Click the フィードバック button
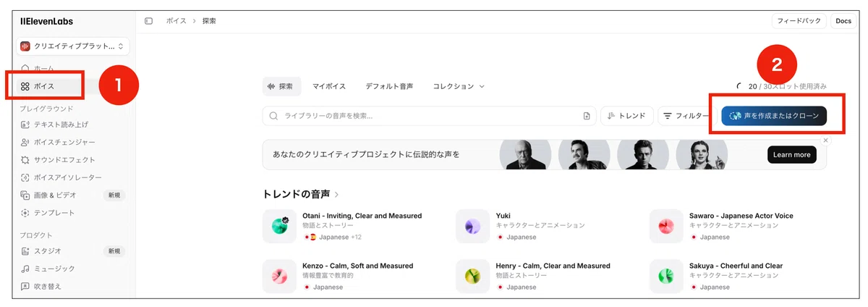Viewport: 868px width, 307px height. pyautogui.click(x=799, y=21)
